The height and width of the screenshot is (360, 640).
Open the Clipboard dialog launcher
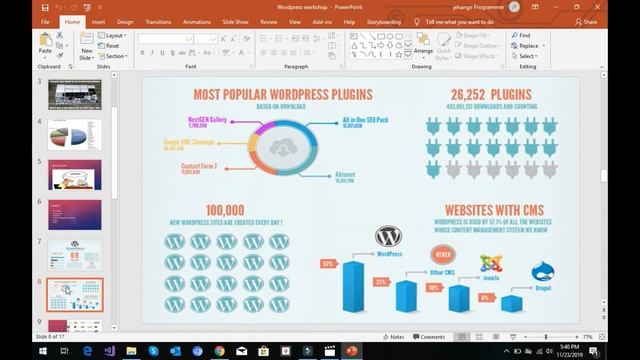pyautogui.click(x=70, y=67)
